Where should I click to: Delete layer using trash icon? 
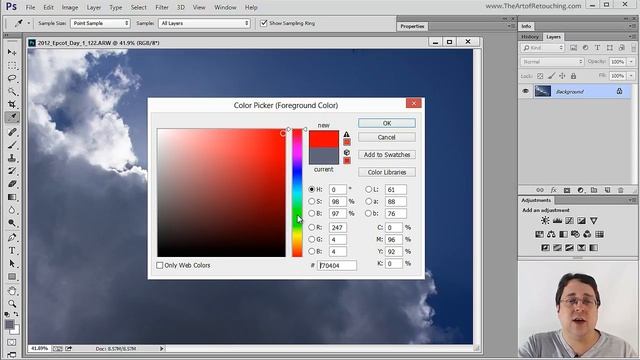pyautogui.click(x=621, y=190)
